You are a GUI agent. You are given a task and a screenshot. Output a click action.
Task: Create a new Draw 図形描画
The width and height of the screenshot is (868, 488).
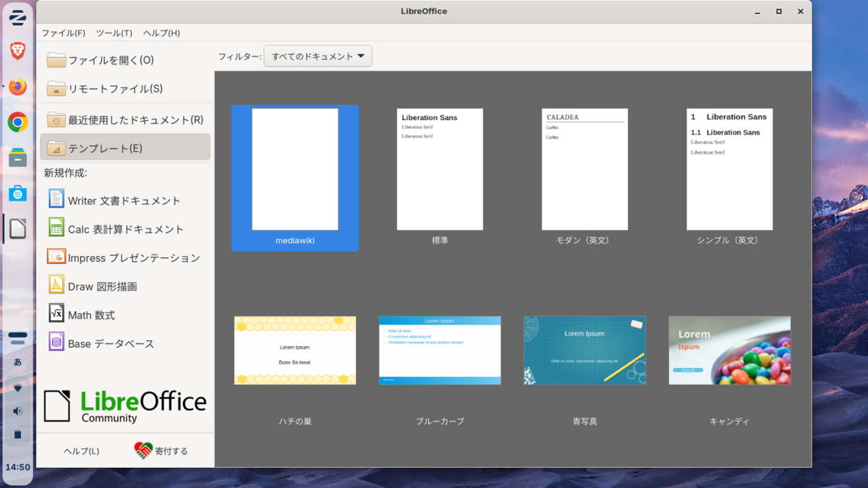[125, 286]
